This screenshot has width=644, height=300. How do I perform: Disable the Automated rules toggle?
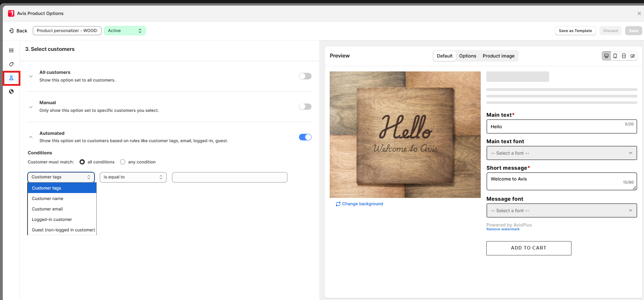click(305, 137)
